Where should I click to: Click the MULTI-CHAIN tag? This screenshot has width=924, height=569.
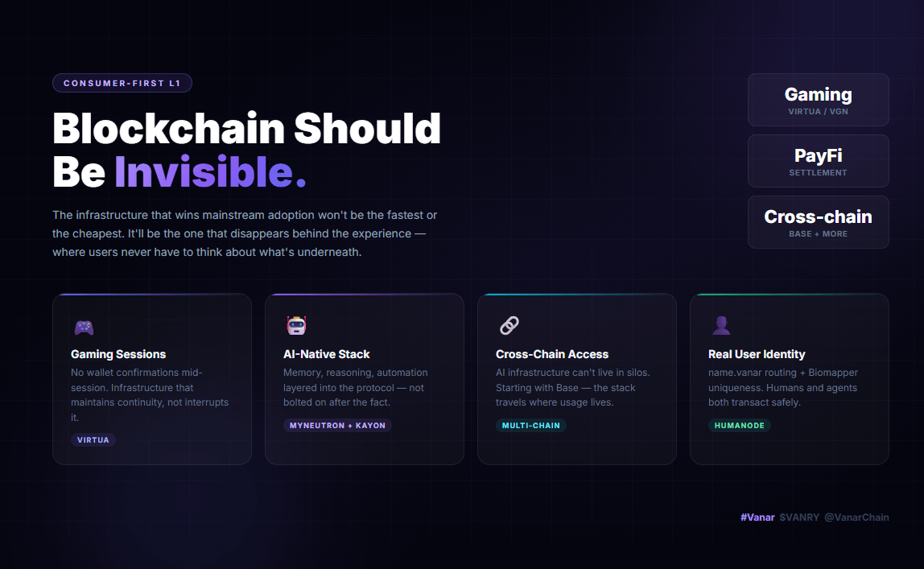pyautogui.click(x=531, y=425)
